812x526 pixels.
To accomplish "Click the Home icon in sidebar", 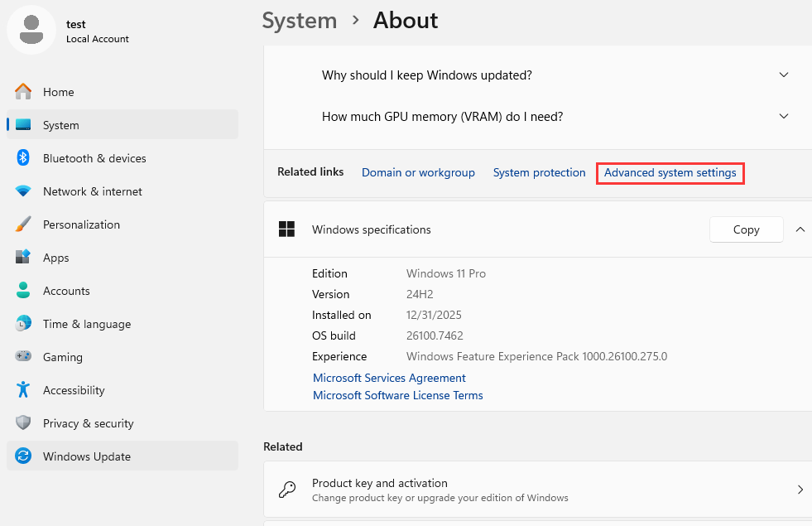I will click(x=23, y=92).
